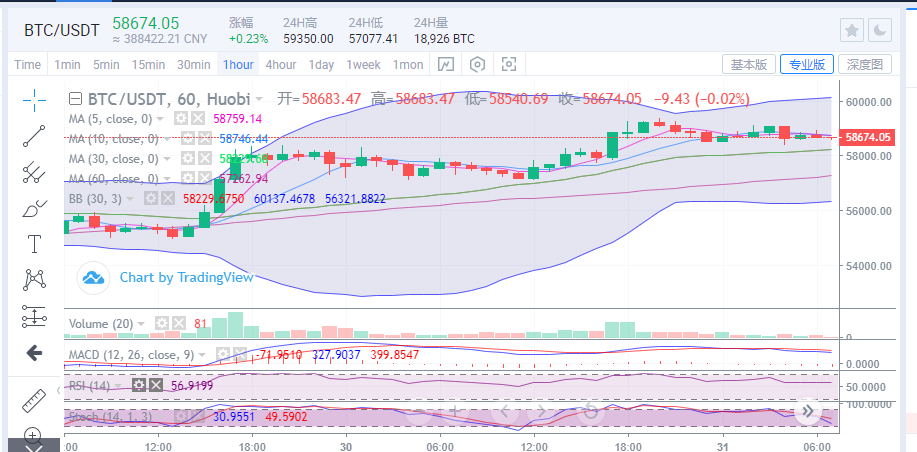Expand Volume (20) dropdown arrow
This screenshot has width=917, height=452.
click(140, 324)
